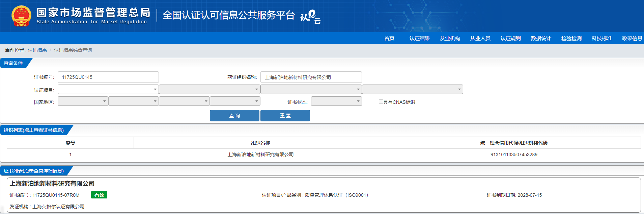Click the national emblem logo
The image size is (644, 214).
click(x=21, y=16)
